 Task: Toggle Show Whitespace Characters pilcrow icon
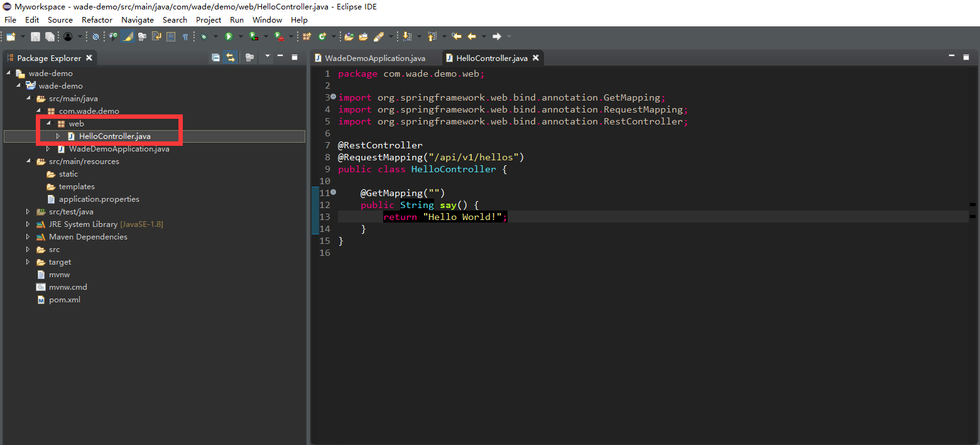[x=185, y=36]
